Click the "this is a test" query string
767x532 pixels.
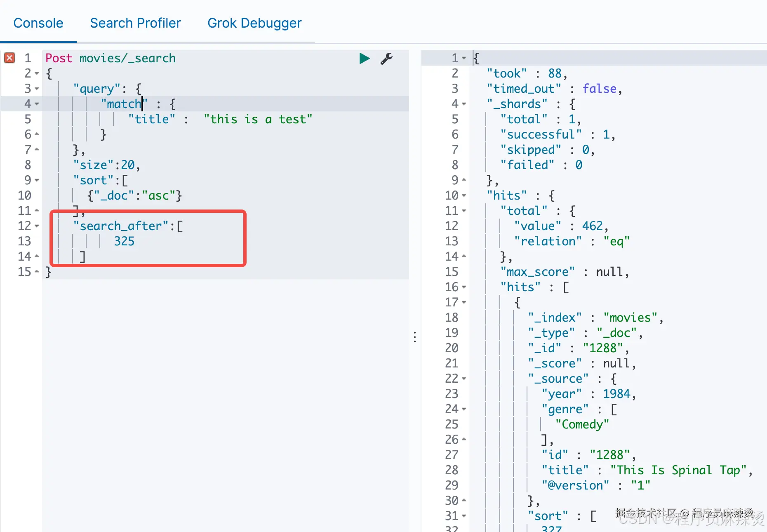click(x=258, y=119)
